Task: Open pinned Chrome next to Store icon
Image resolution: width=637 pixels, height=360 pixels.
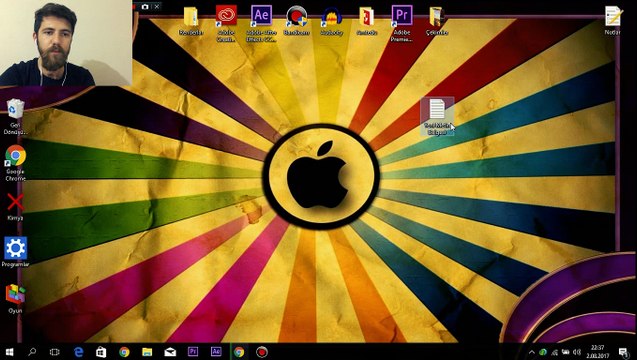Action: point(124,352)
